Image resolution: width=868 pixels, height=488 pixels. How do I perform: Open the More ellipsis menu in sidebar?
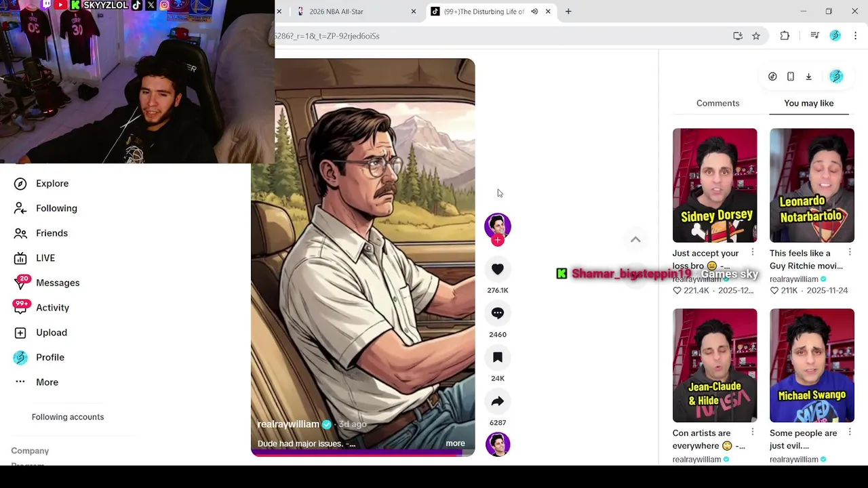click(x=20, y=382)
